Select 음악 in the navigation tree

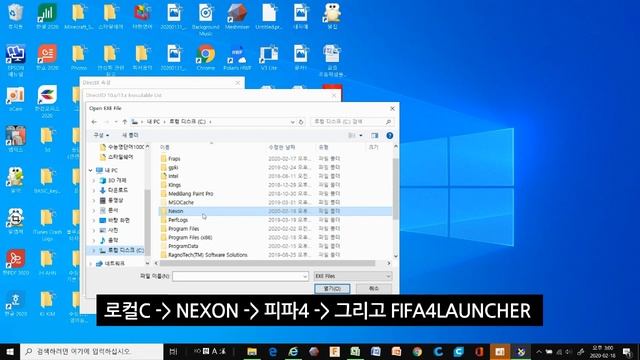click(113, 240)
